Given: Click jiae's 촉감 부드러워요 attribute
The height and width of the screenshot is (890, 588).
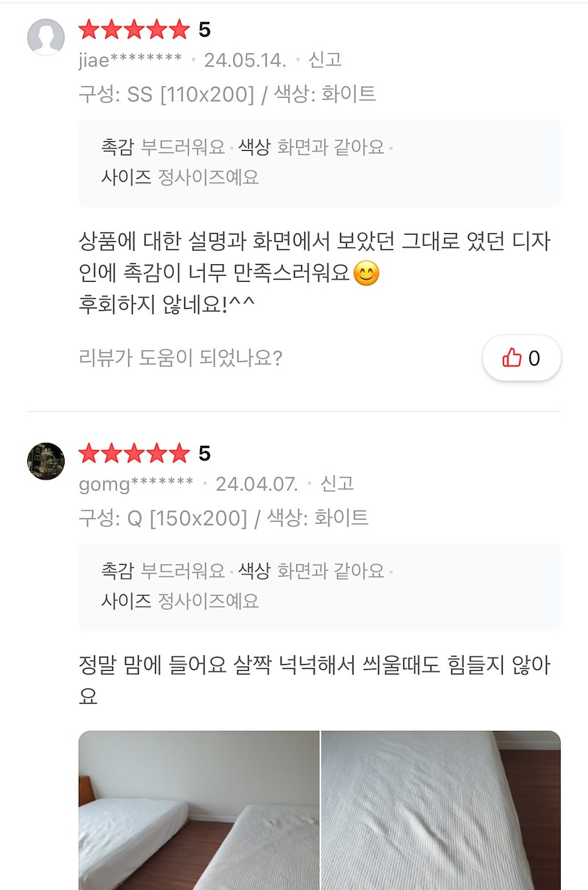Looking at the screenshot, I should (x=163, y=147).
